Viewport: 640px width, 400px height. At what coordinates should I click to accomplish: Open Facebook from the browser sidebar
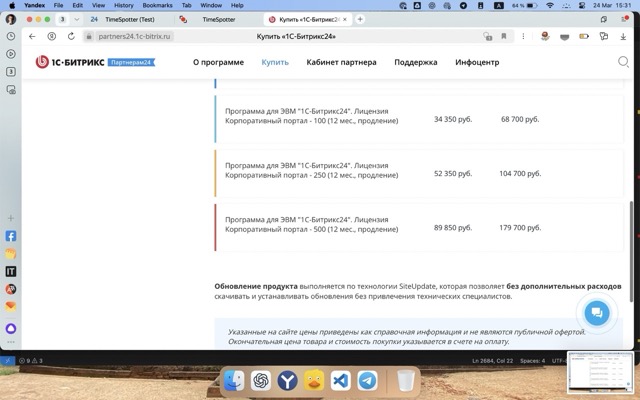(x=11, y=237)
